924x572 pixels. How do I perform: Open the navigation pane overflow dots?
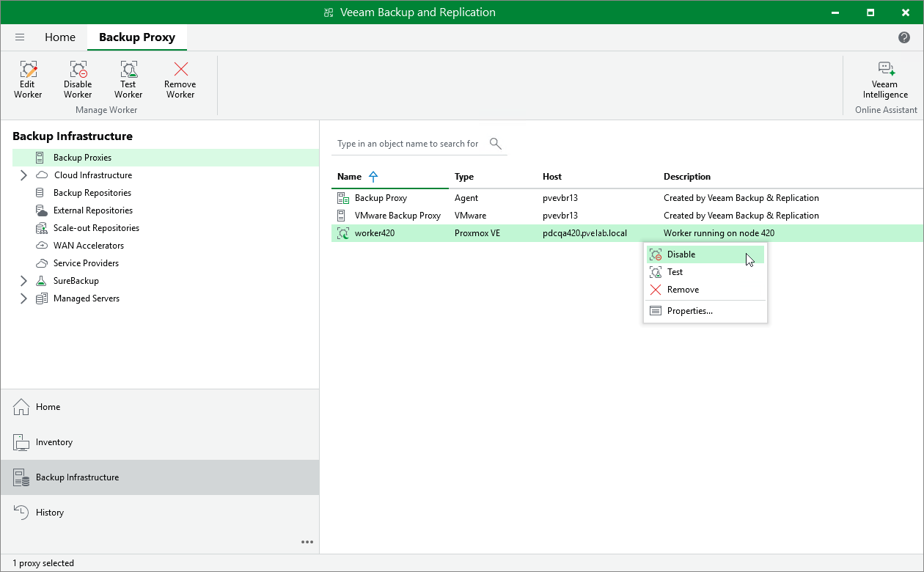coord(307,543)
